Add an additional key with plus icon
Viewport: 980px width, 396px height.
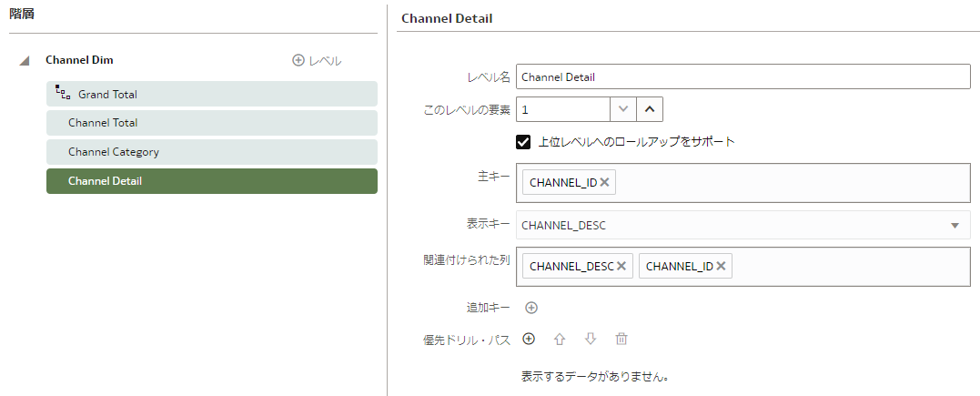531,308
